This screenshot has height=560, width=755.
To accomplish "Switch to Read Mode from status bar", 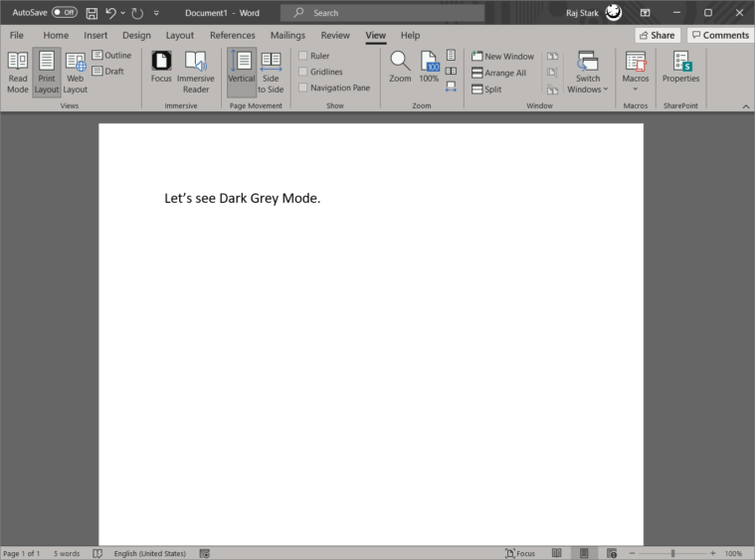I will click(557, 553).
